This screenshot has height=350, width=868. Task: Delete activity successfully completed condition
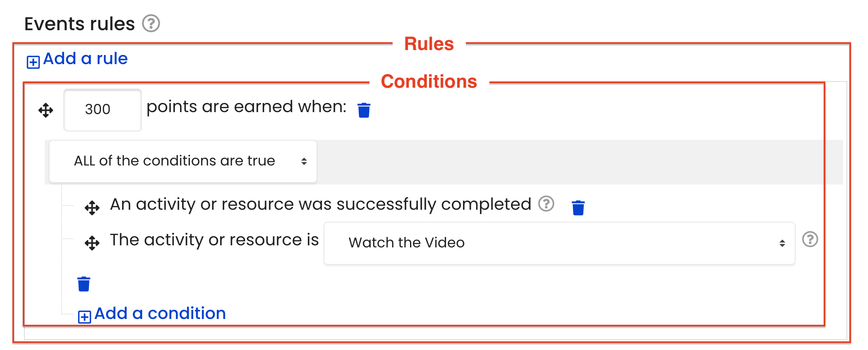pyautogui.click(x=578, y=208)
